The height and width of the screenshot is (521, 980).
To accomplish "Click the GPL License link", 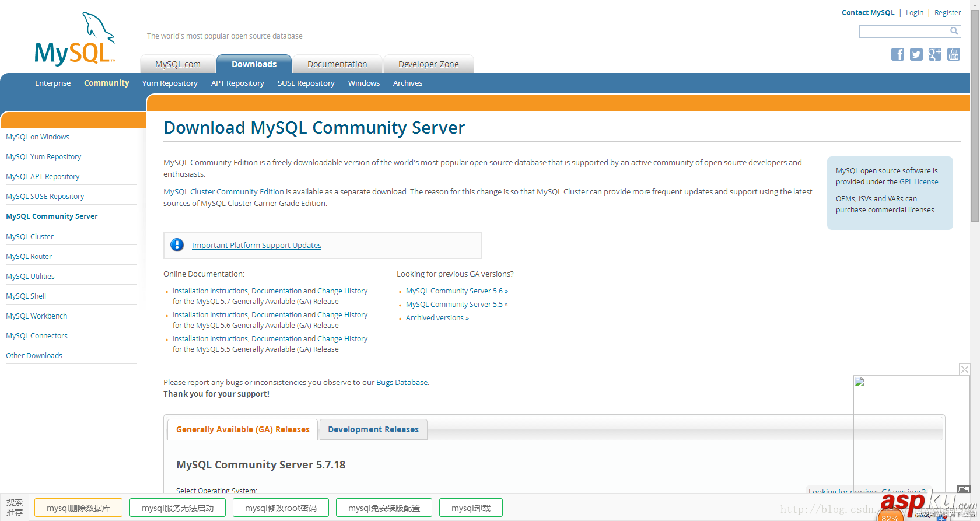I will pos(919,182).
